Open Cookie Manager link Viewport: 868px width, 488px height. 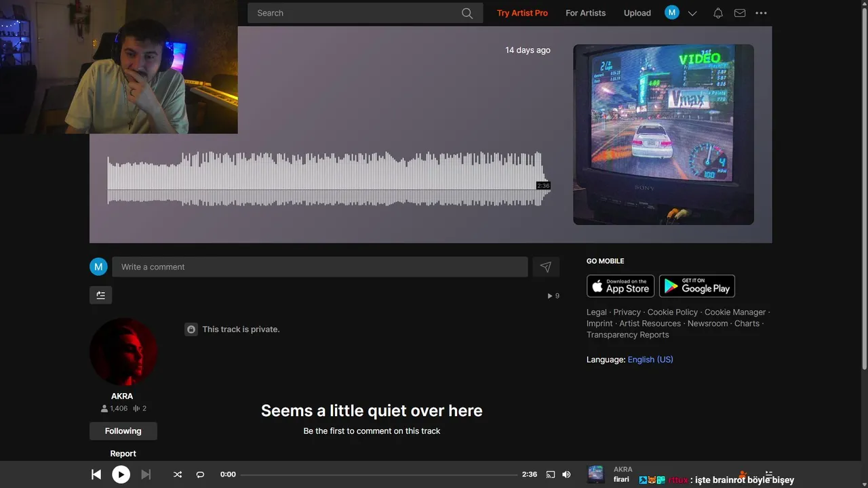pyautogui.click(x=735, y=312)
